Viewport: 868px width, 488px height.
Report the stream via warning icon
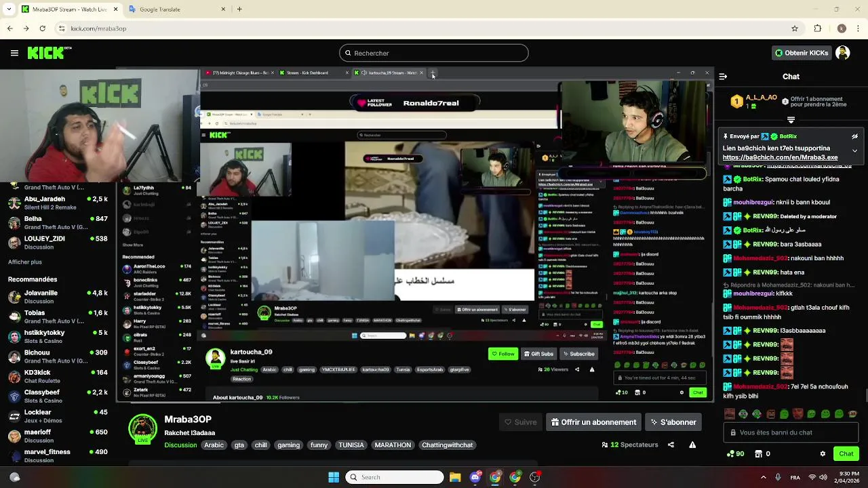pyautogui.click(x=692, y=445)
